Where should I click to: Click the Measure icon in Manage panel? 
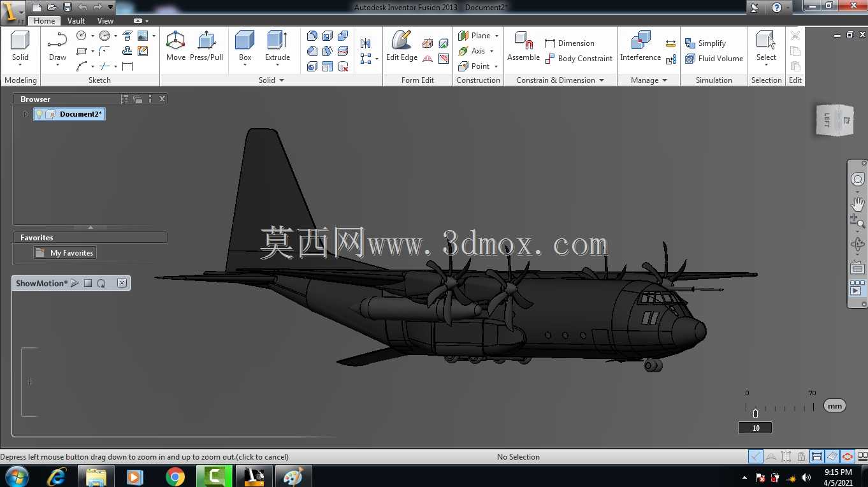click(670, 43)
